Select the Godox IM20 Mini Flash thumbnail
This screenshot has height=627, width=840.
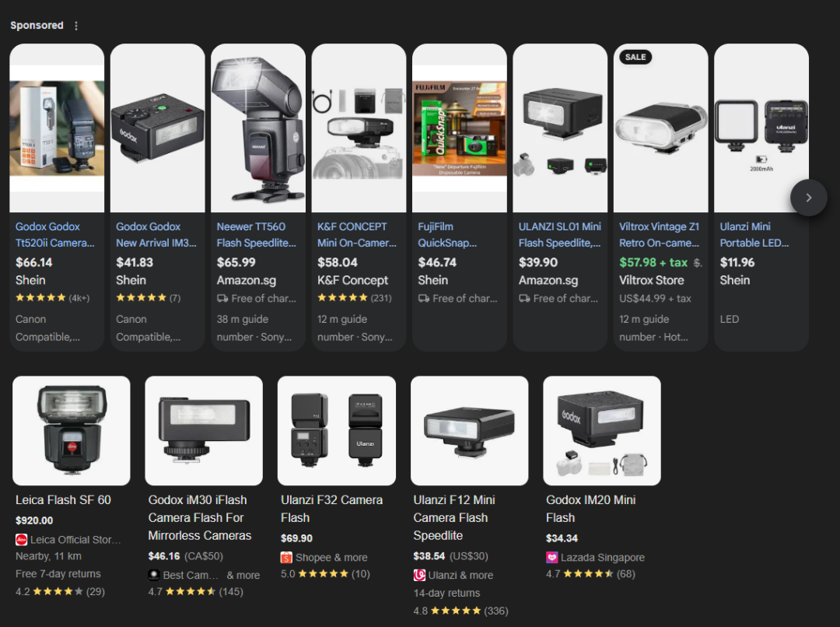coord(601,431)
